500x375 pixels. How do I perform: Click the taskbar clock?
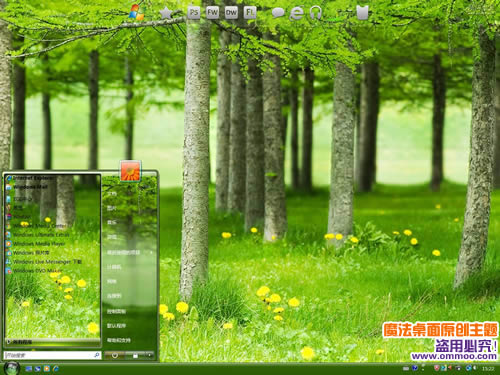pos(488,369)
